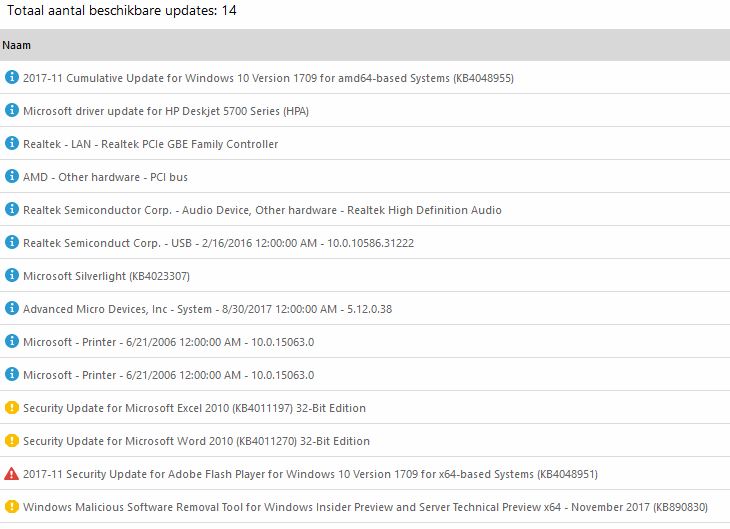Screen dimensions: 730x529
Task: Click yellow warning icon beside Excel 2010 update
Action: [12, 408]
